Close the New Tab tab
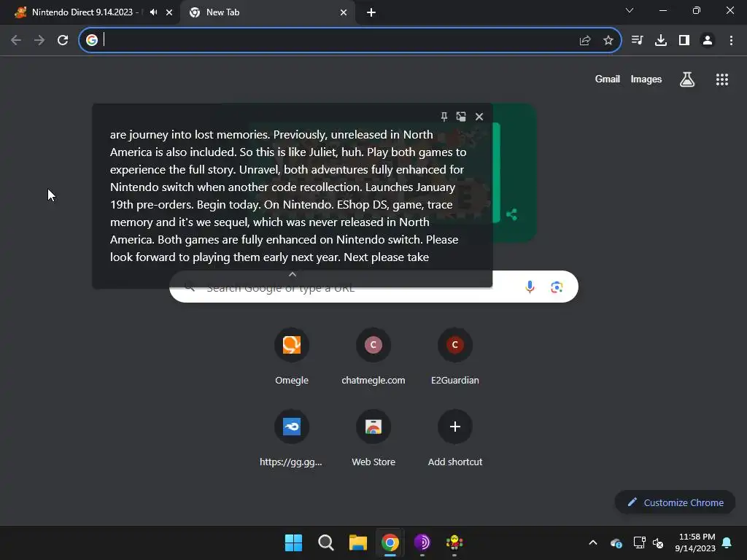Image resolution: width=747 pixels, height=560 pixels. point(344,12)
